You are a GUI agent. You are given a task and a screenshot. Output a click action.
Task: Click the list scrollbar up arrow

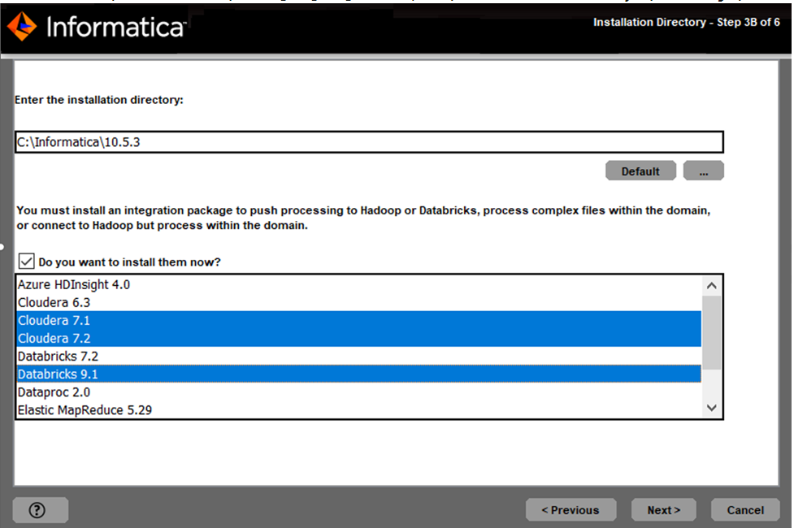711,285
